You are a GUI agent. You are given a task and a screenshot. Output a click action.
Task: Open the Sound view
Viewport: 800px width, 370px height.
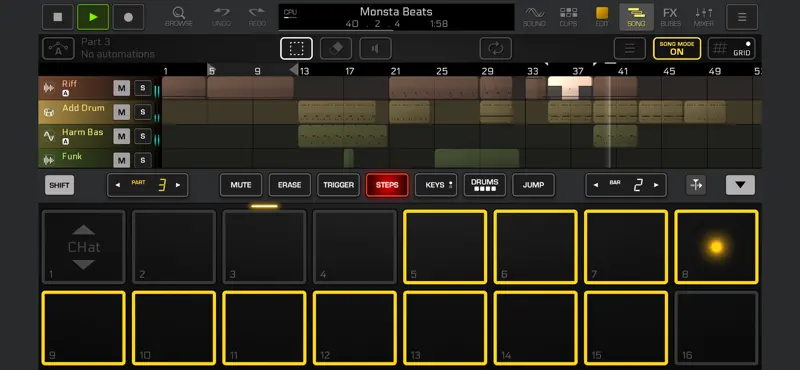[534, 17]
